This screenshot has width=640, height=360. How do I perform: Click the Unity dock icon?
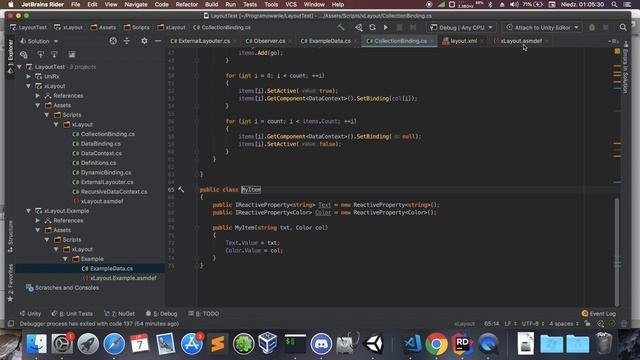click(373, 343)
